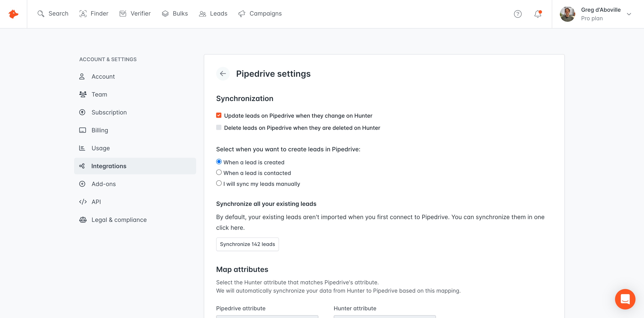644x318 pixels.
Task: Click the Verifier envelope-check icon
Action: pyautogui.click(x=123, y=13)
